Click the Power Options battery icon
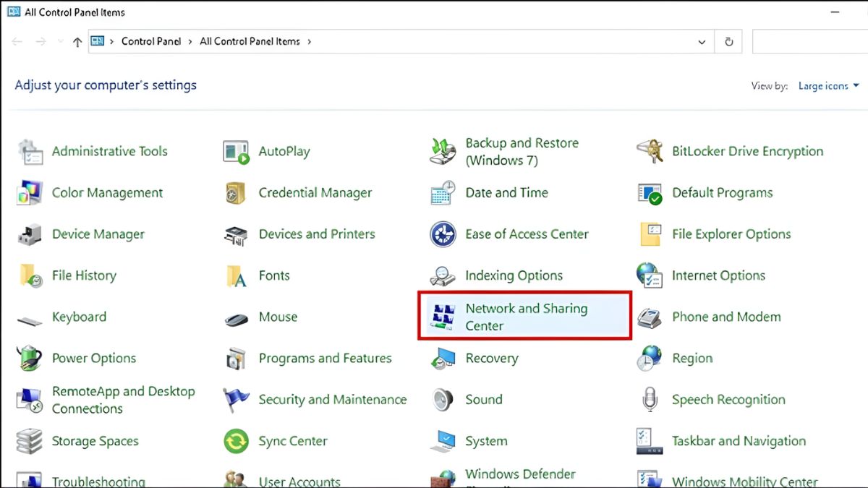Image resolution: width=868 pixels, height=488 pixels. 30,358
